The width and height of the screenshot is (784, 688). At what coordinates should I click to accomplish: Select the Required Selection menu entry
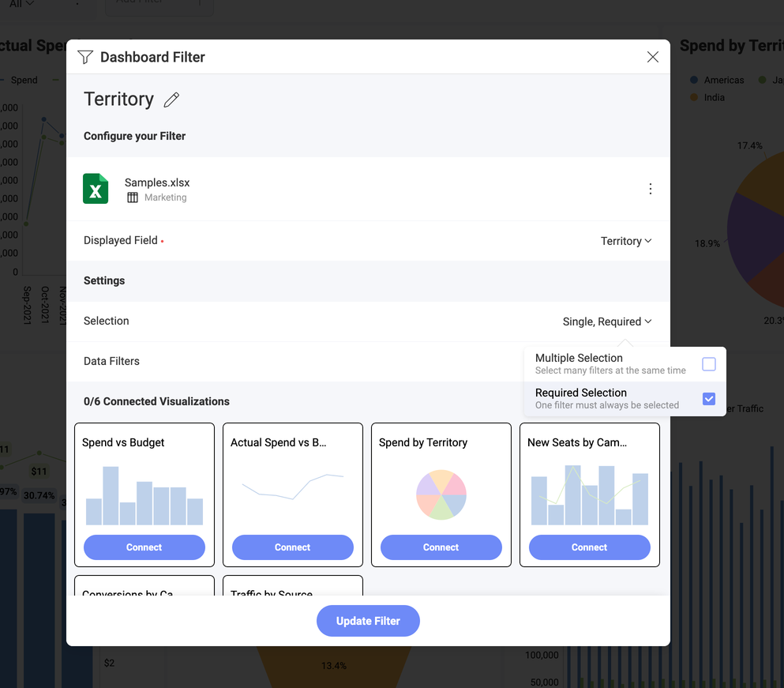[x=625, y=399]
